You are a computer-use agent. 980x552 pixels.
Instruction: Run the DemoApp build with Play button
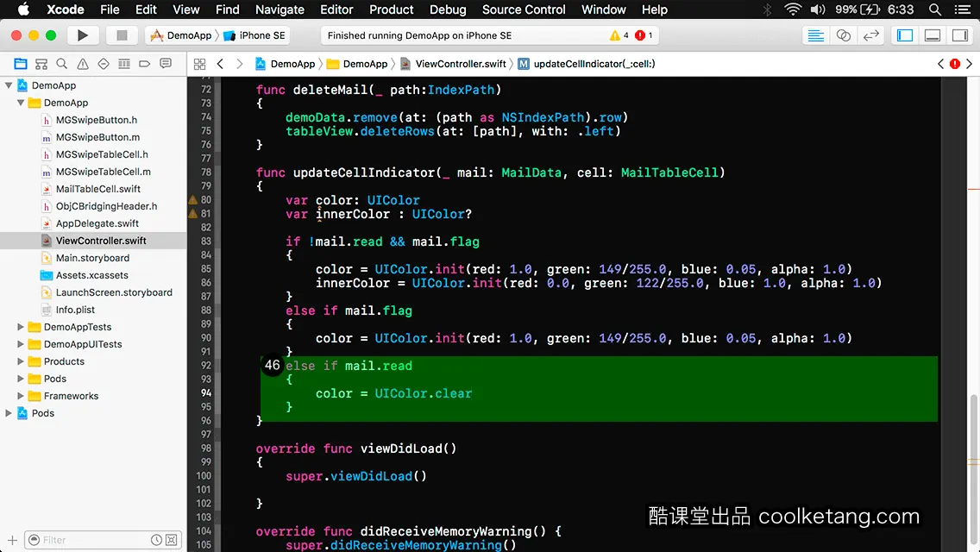[82, 35]
